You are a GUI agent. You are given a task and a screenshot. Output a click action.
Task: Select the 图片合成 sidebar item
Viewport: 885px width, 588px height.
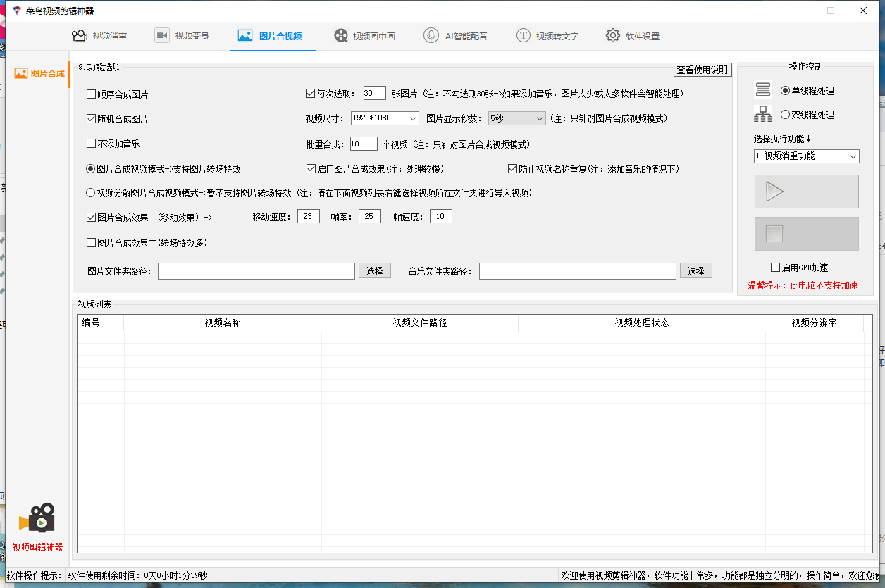pyautogui.click(x=39, y=73)
